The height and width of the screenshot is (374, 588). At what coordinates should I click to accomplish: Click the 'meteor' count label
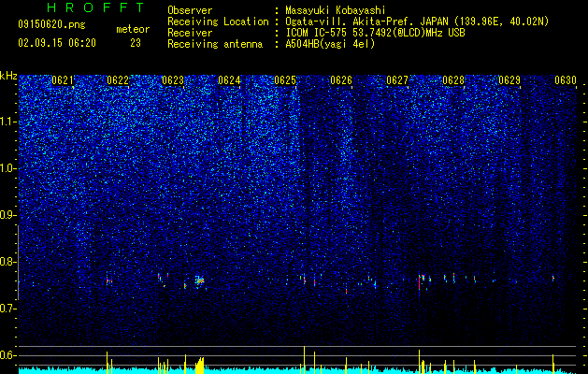pyautogui.click(x=133, y=29)
